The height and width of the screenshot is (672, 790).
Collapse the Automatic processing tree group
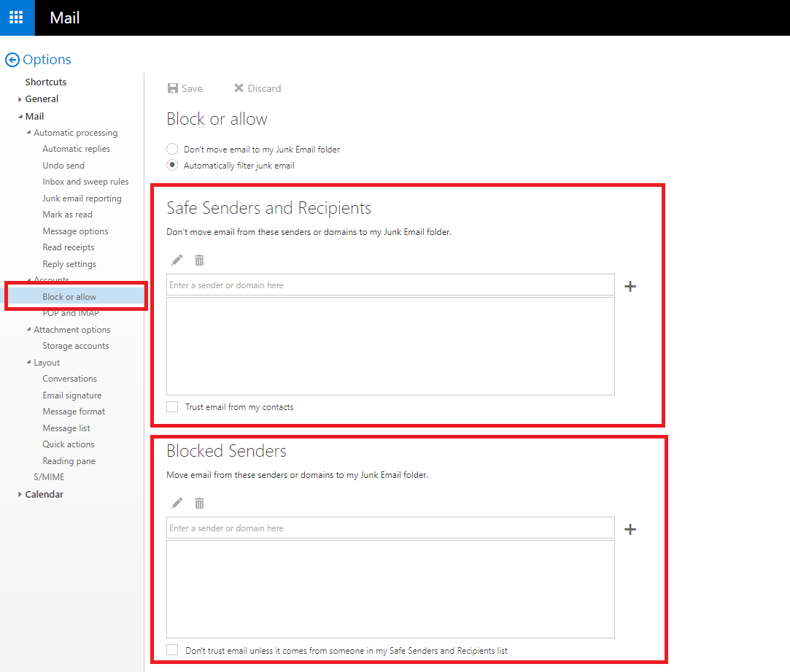coord(28,133)
